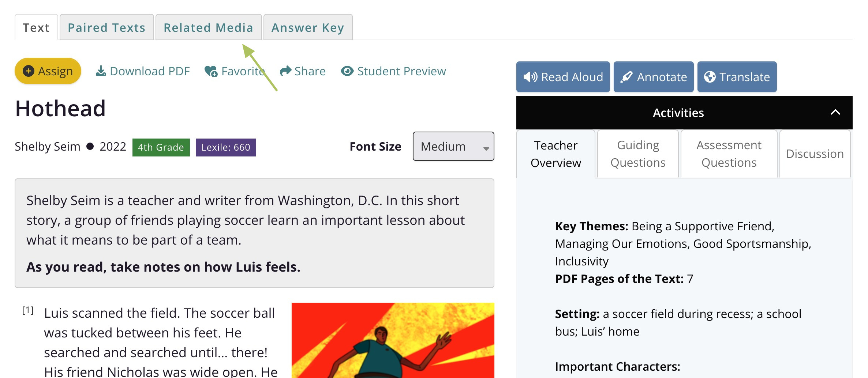Open the Discussion tab
Screen dimensions: 868x378
pyautogui.click(x=815, y=154)
